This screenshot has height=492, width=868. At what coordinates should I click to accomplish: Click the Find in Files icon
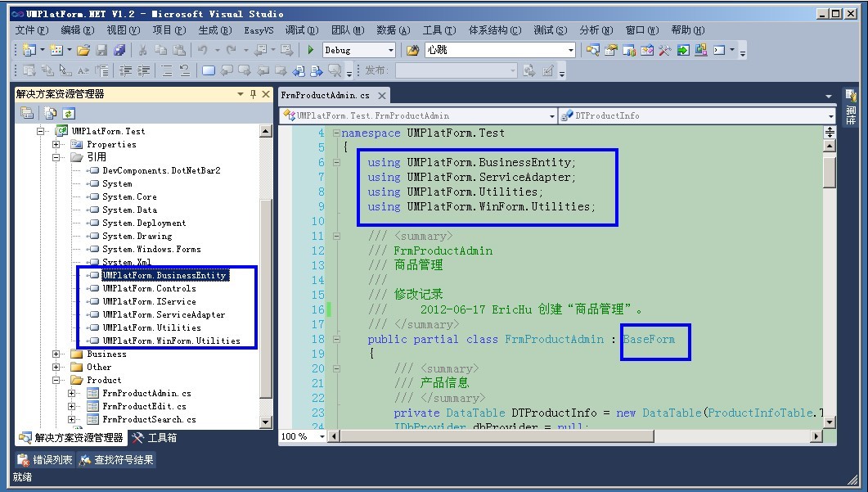(x=412, y=51)
